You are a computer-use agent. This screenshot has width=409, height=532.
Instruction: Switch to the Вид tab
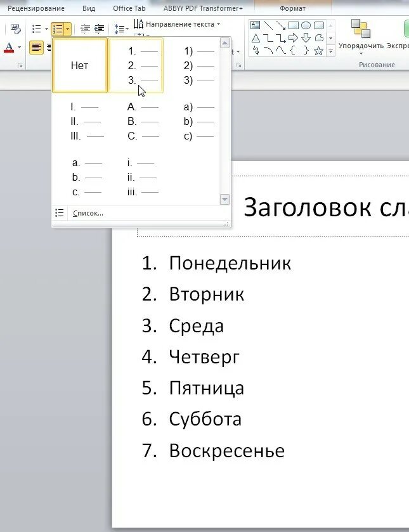(89, 8)
